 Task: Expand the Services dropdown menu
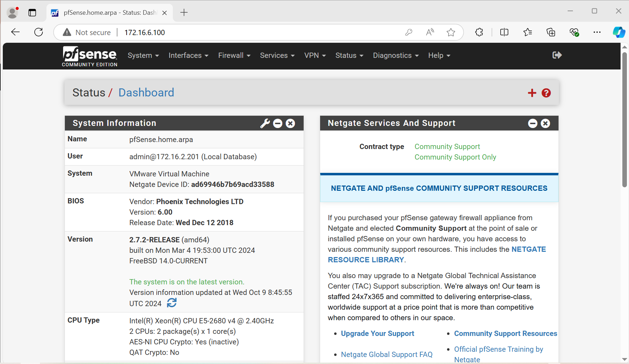point(277,55)
